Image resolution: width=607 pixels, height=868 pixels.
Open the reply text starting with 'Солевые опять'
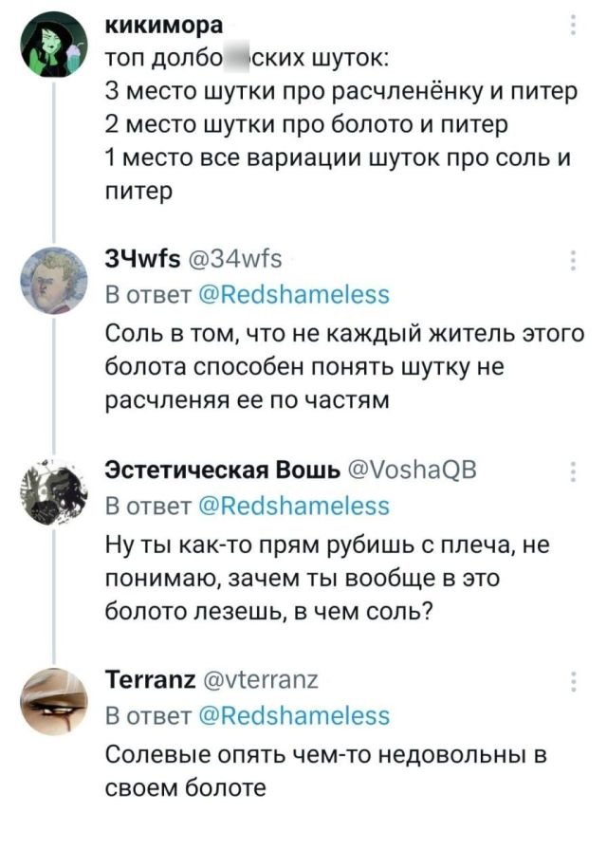click(x=327, y=771)
